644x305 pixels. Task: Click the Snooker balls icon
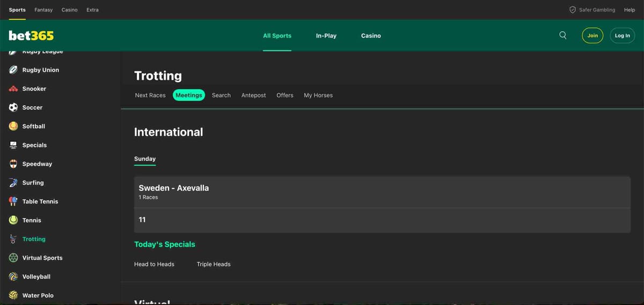coord(13,89)
